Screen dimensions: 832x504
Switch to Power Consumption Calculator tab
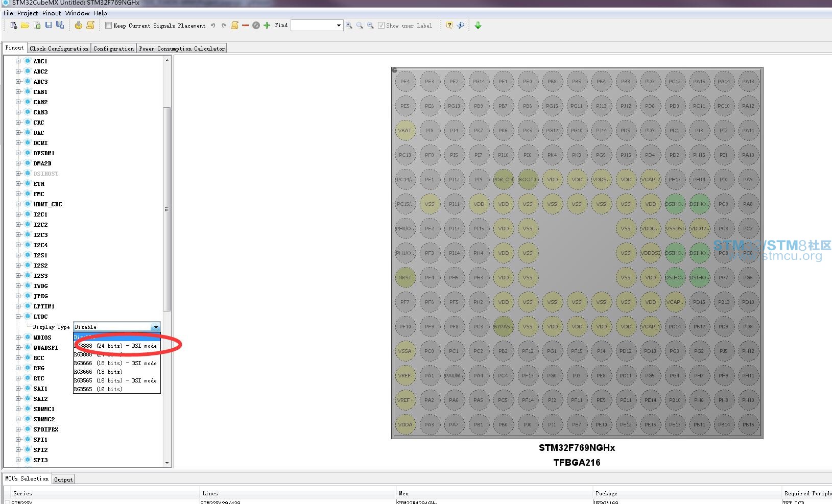[182, 49]
